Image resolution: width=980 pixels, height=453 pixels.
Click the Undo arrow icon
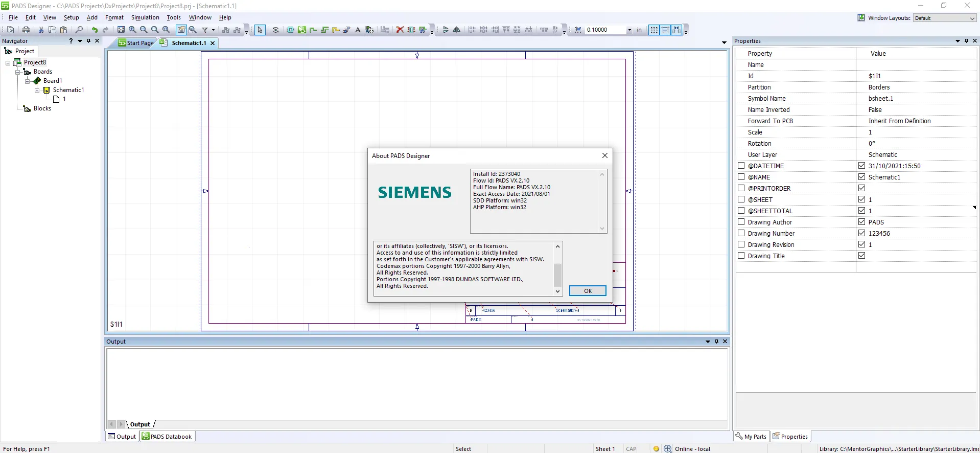pos(95,30)
